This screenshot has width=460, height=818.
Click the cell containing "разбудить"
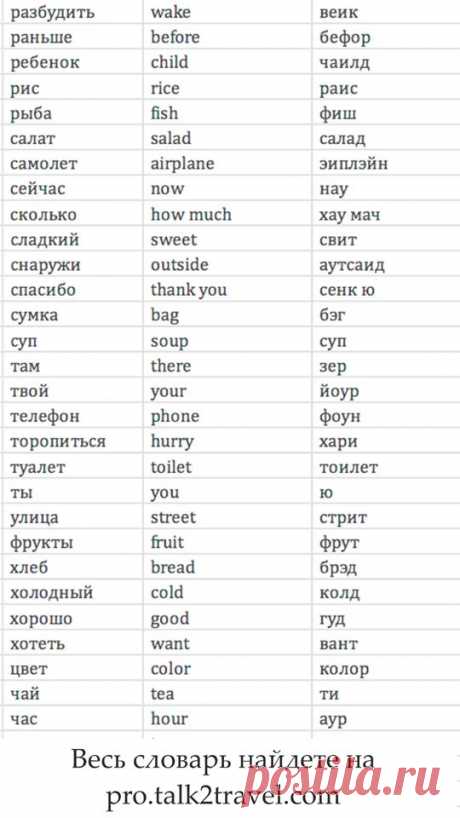point(53,12)
